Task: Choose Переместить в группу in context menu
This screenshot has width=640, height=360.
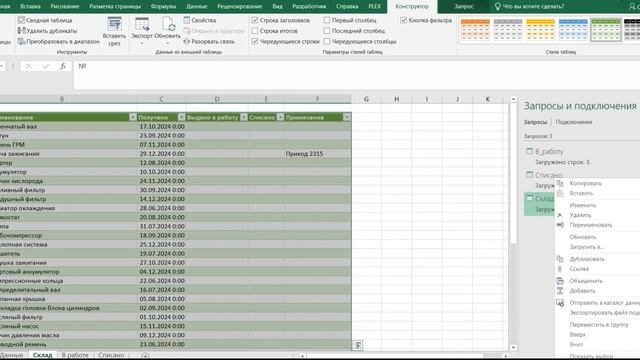Action: coord(599,325)
